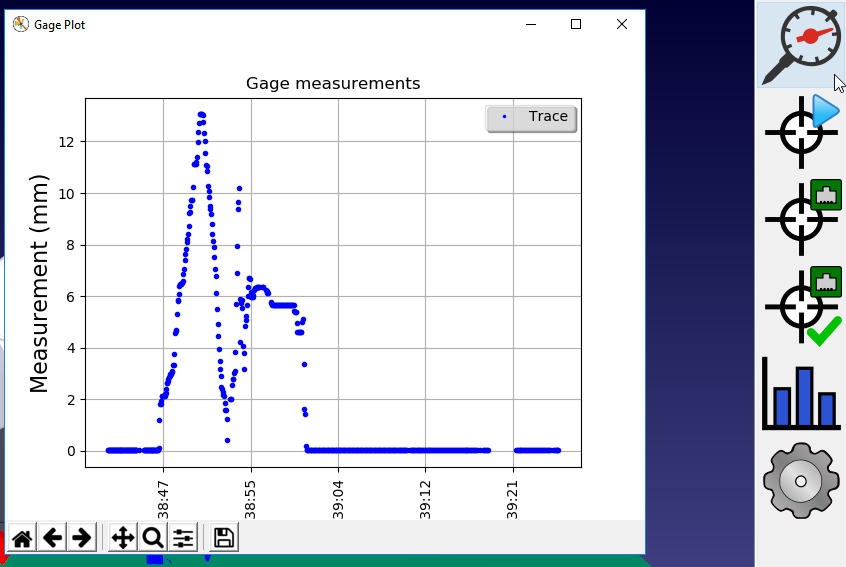
Task: Open the bar chart histogram icon
Action: point(800,392)
